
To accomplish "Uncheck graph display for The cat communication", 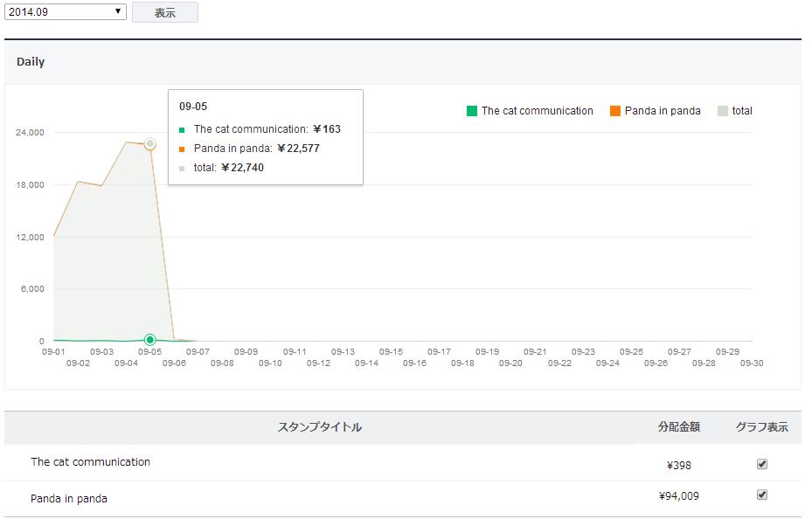I will [762, 464].
